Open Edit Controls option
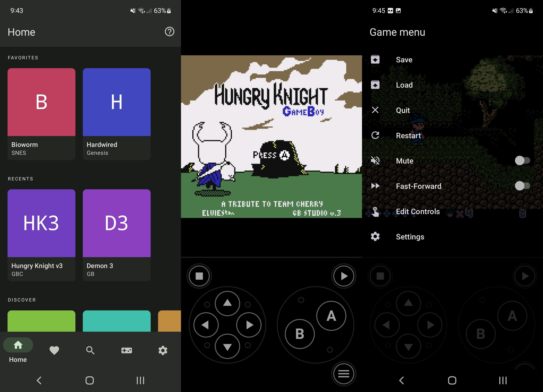The height and width of the screenshot is (392, 543). coord(417,212)
